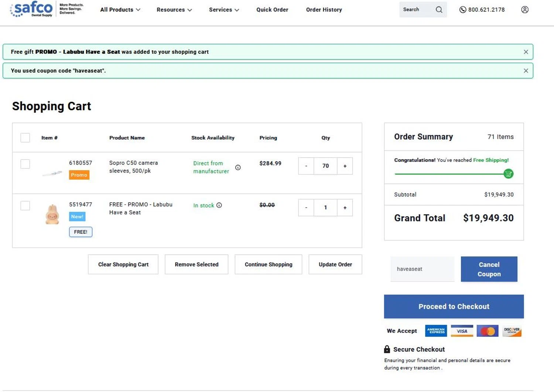Click the Secure Checkout lock icon
Screen dimensions: 554x392
(387, 349)
